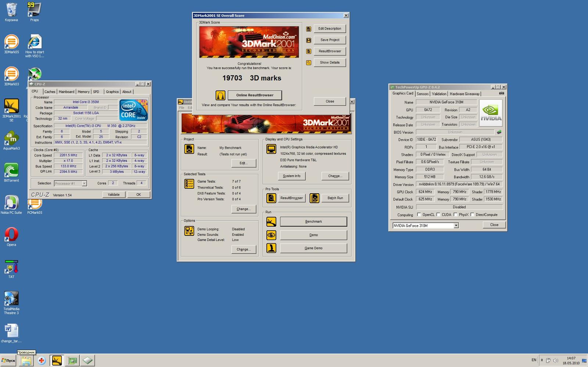The image size is (588, 367).
Task: Toggle the DirectCompute checkbox in GPU-Z
Action: (472, 215)
